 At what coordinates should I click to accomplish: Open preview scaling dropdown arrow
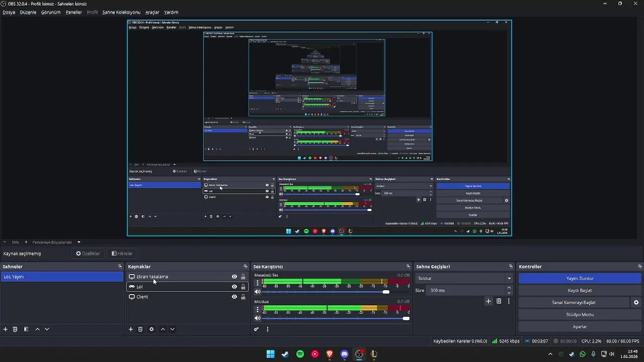coord(79,242)
